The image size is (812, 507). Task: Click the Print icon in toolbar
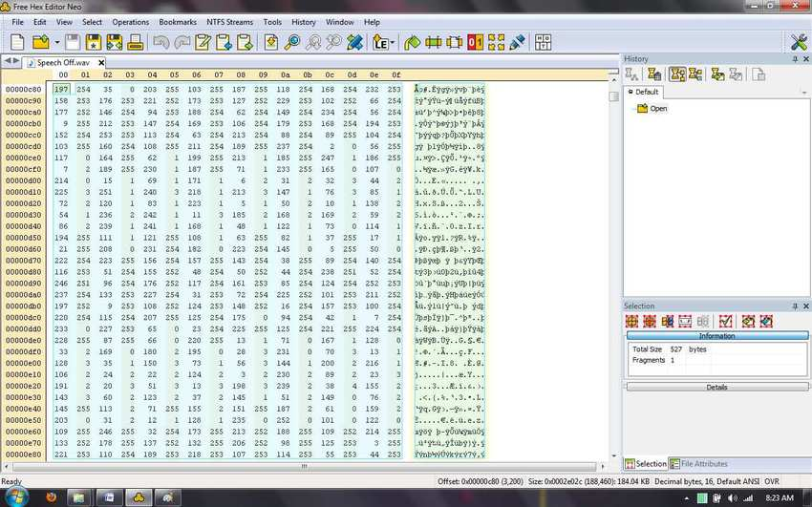pos(136,42)
